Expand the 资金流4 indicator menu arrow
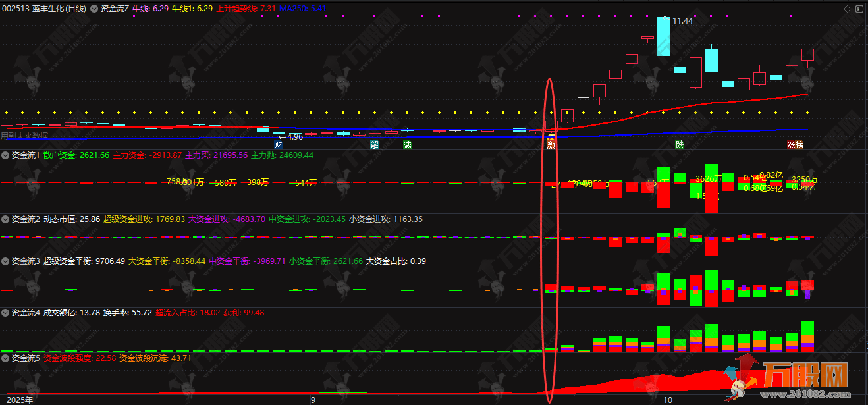This screenshot has height=405, width=868. (x=6, y=312)
